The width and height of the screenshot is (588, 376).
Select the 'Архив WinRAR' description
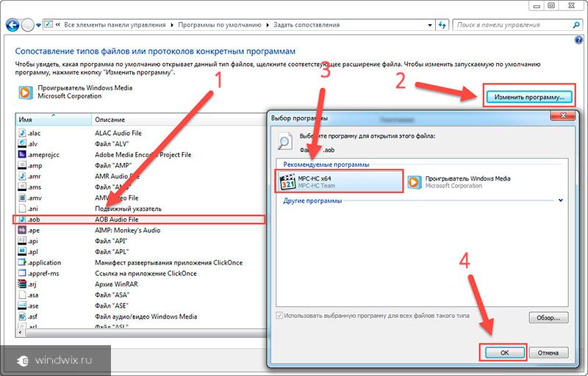tap(116, 284)
